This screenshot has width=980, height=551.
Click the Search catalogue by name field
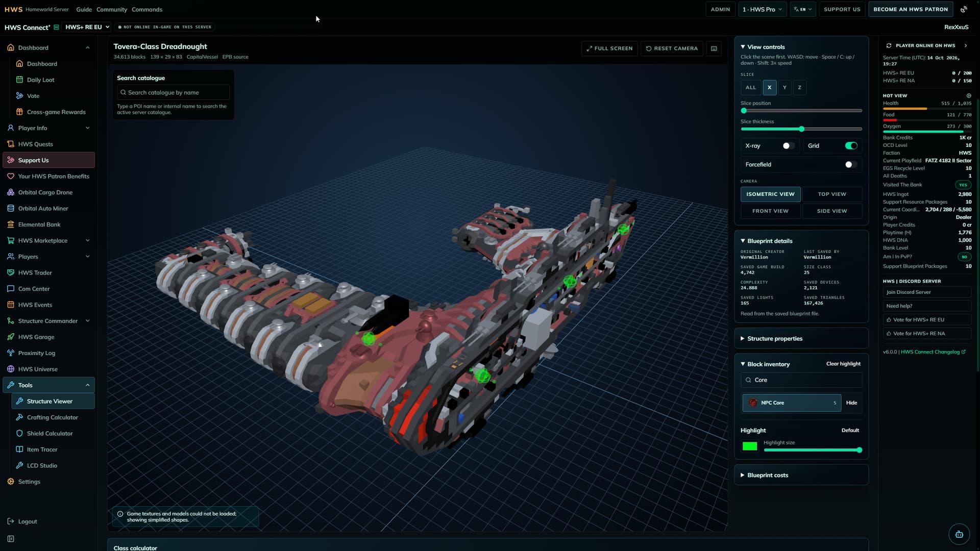click(174, 92)
